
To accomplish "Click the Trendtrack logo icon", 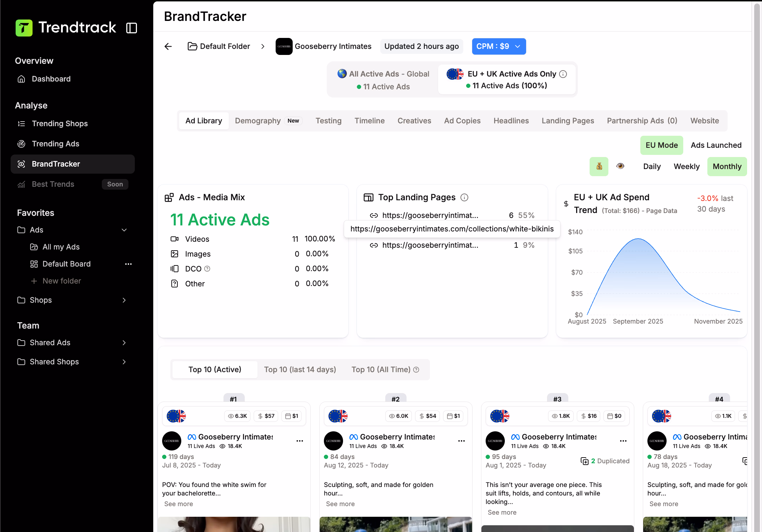I will coord(23,28).
